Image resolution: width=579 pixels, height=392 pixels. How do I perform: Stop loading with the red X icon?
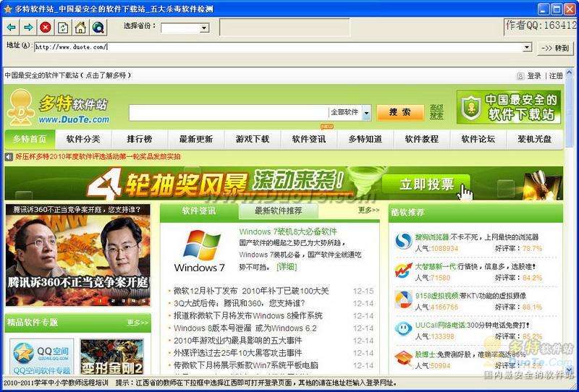click(x=46, y=27)
